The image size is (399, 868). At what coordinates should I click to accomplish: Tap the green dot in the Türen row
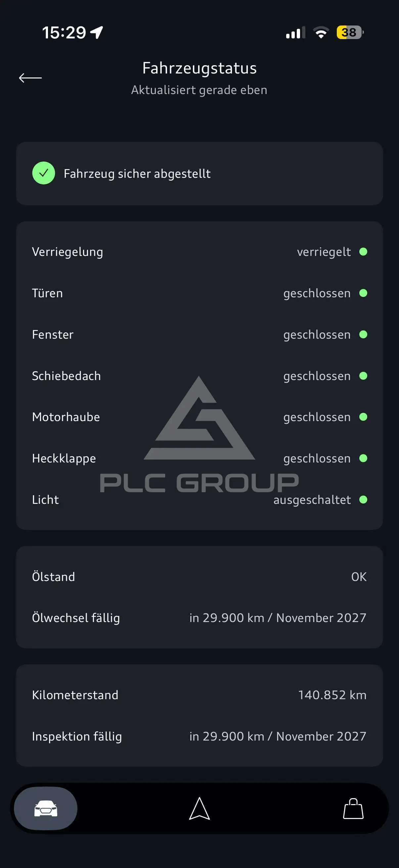point(363,293)
